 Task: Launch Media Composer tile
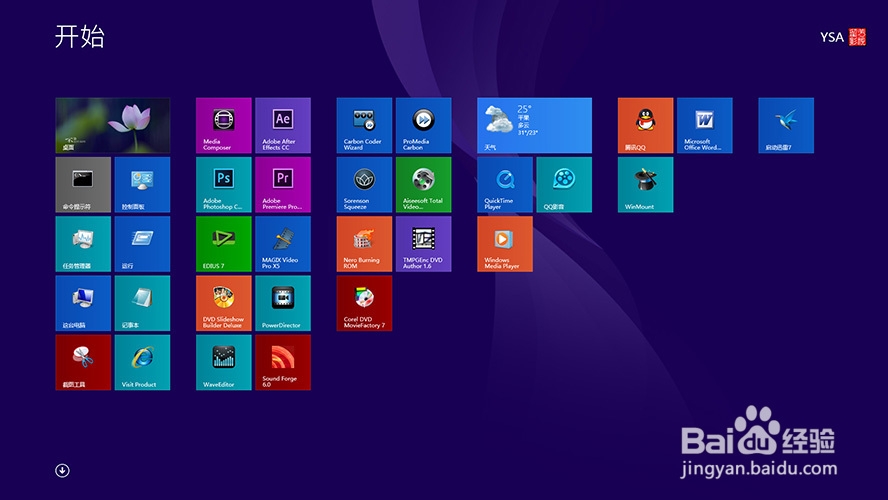click(224, 125)
